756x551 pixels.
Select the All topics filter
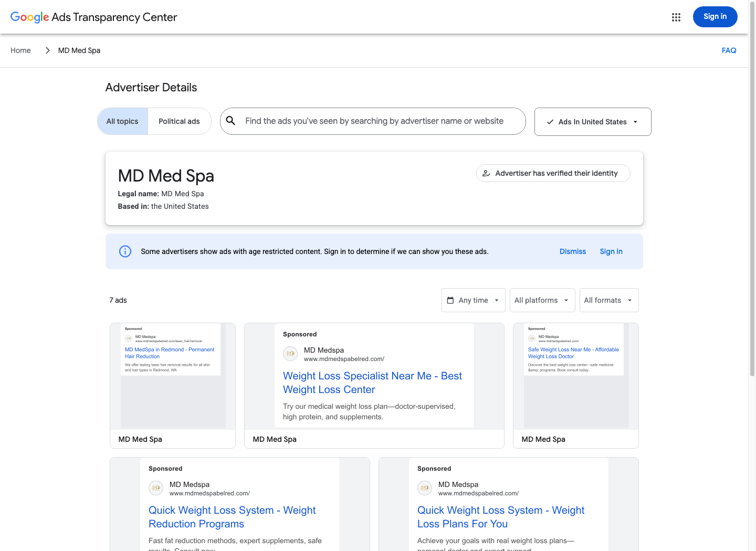[x=122, y=121]
